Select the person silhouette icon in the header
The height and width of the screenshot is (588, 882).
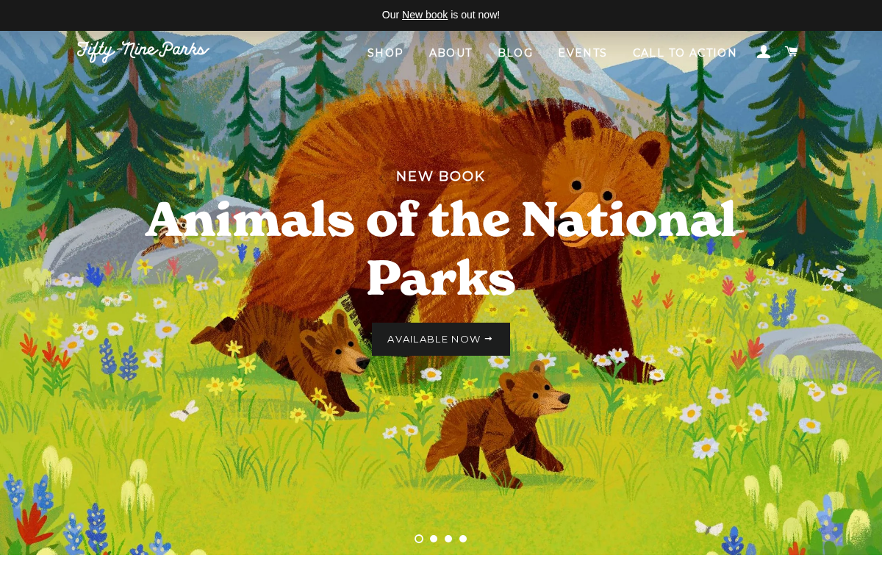click(x=763, y=51)
